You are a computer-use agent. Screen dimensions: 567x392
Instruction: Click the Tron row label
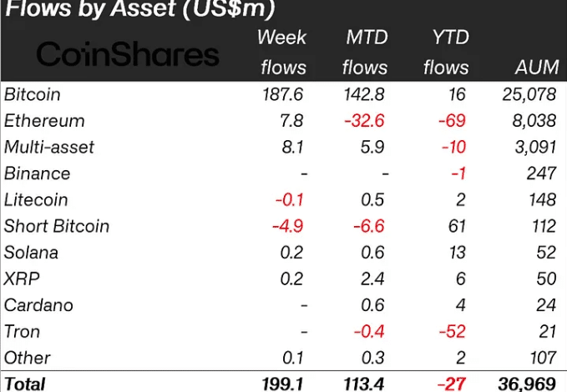23,331
